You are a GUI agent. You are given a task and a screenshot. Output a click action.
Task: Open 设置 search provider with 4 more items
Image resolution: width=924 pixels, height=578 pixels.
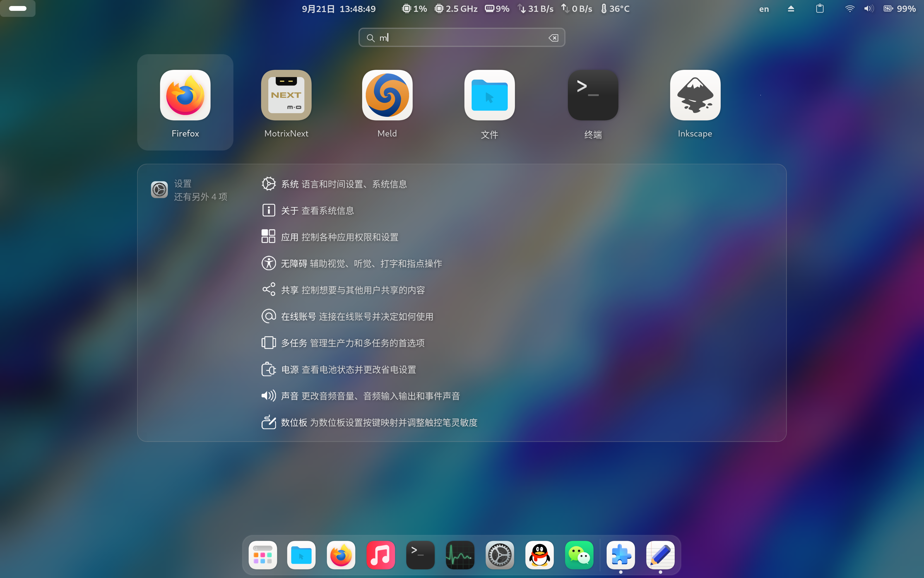[189, 190]
